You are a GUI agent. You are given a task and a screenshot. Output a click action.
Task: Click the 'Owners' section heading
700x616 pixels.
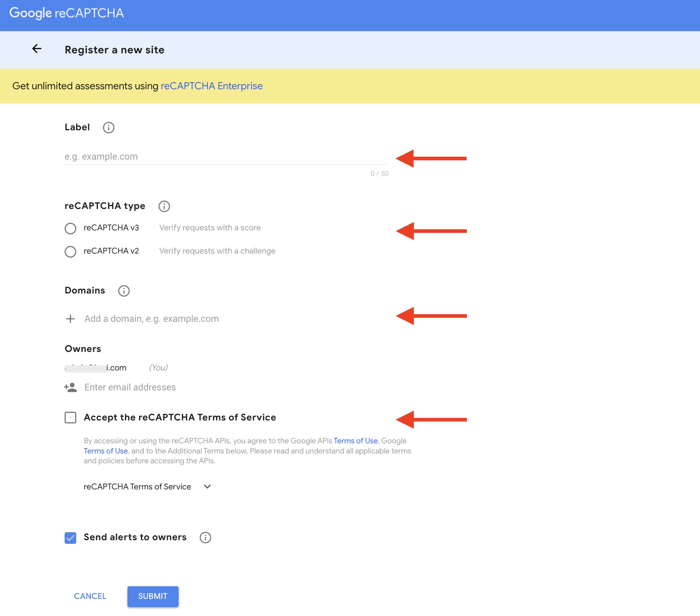tap(83, 349)
